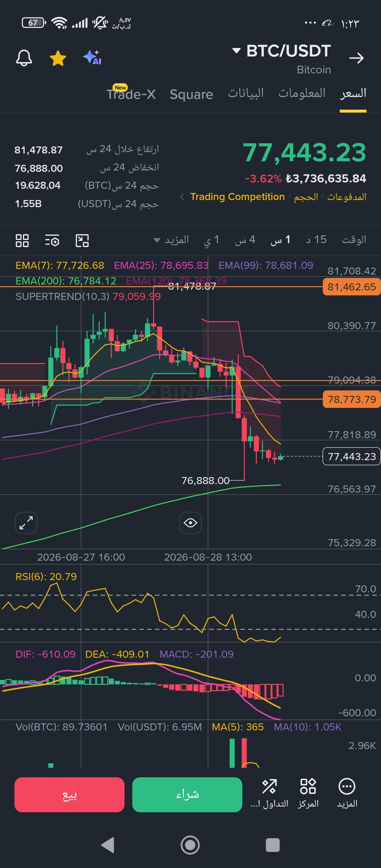381x868 pixels.
Task: Tap the 78,773.79 orange price line tag
Action: pos(352,399)
